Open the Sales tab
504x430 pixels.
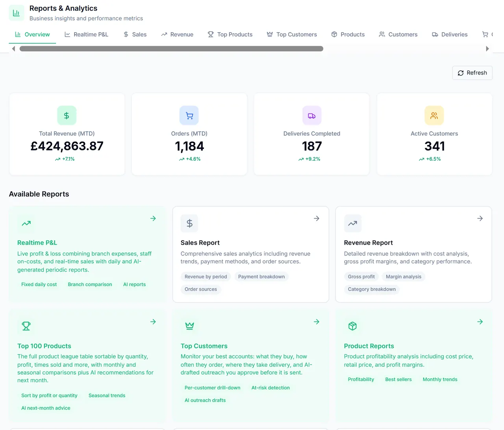tap(135, 35)
